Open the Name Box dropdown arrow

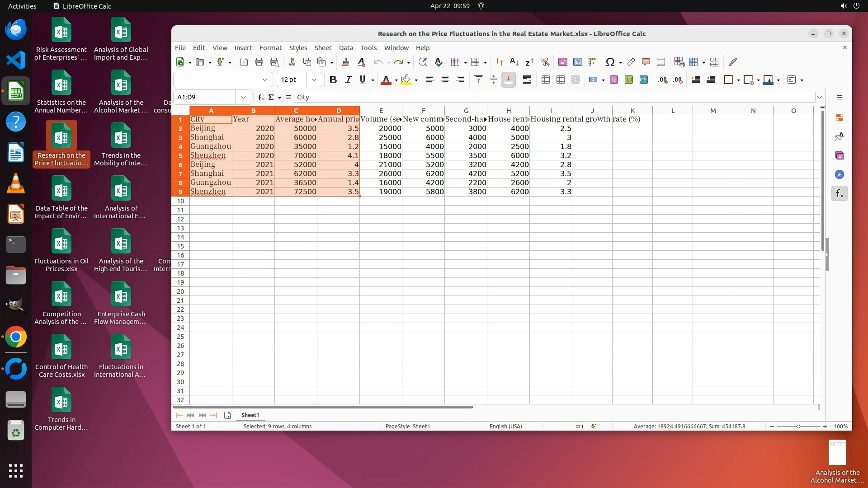pos(243,97)
